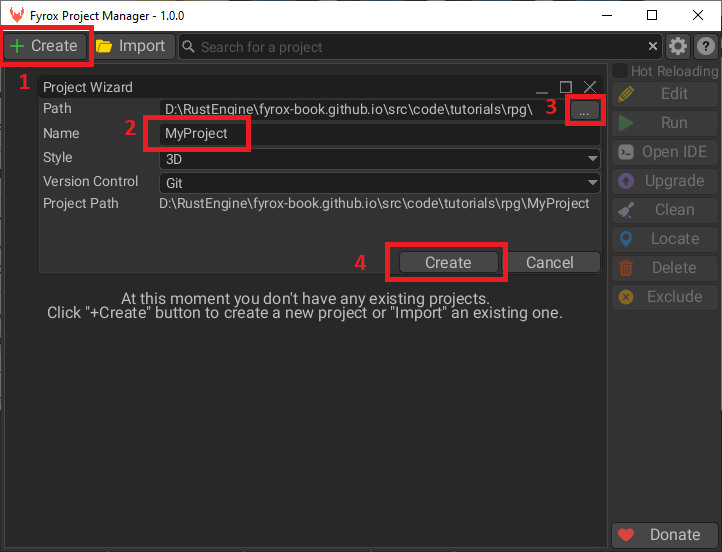Viewport: 722px width, 552px height.
Task: Click the Open IDE button
Action: [664, 152]
